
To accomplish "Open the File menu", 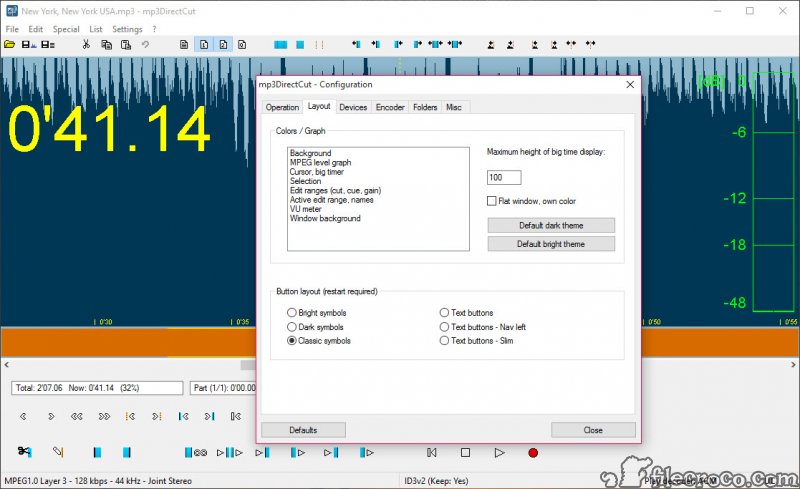I will click(12, 29).
